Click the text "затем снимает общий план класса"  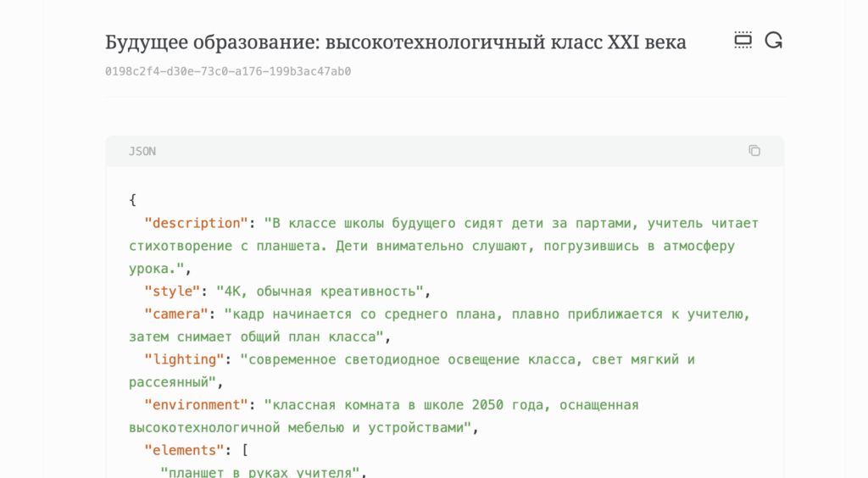(x=253, y=336)
